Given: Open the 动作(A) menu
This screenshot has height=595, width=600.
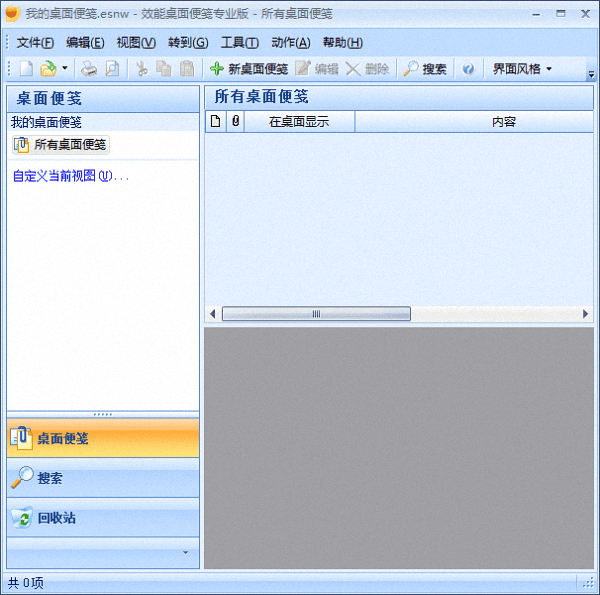Looking at the screenshot, I should 291,43.
